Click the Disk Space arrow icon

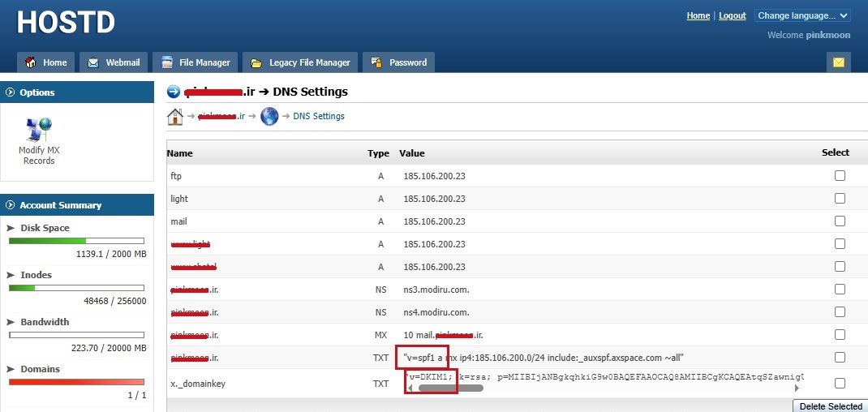(x=11, y=228)
